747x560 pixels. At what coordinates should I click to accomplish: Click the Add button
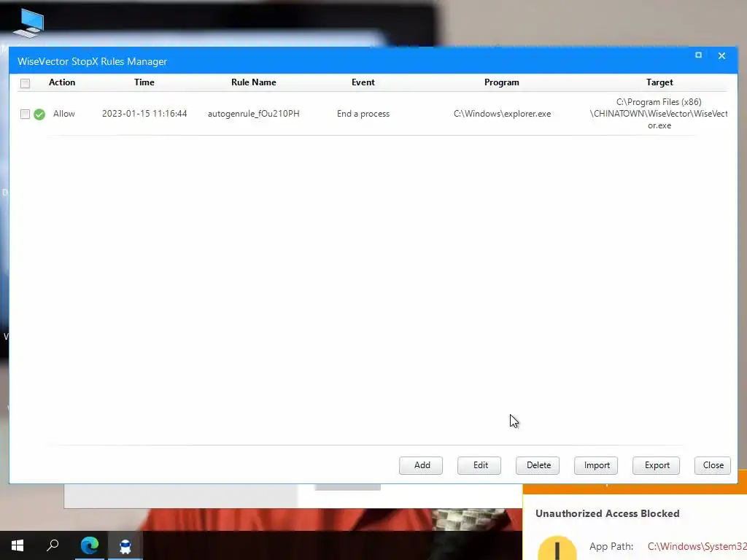pyautogui.click(x=421, y=465)
